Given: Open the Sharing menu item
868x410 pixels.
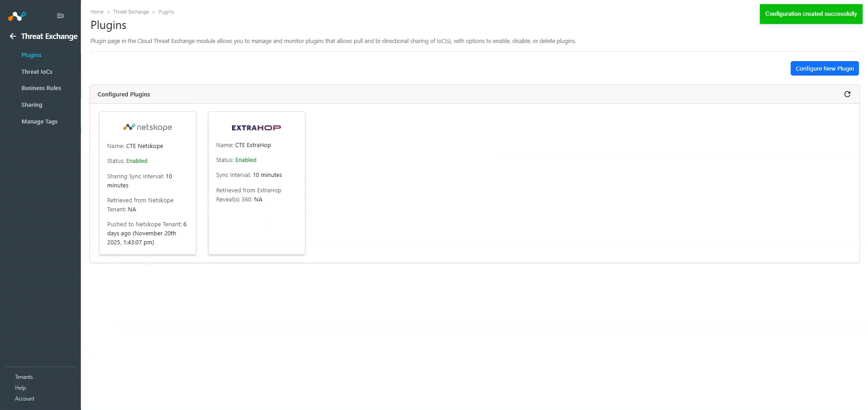Looking at the screenshot, I should (32, 105).
